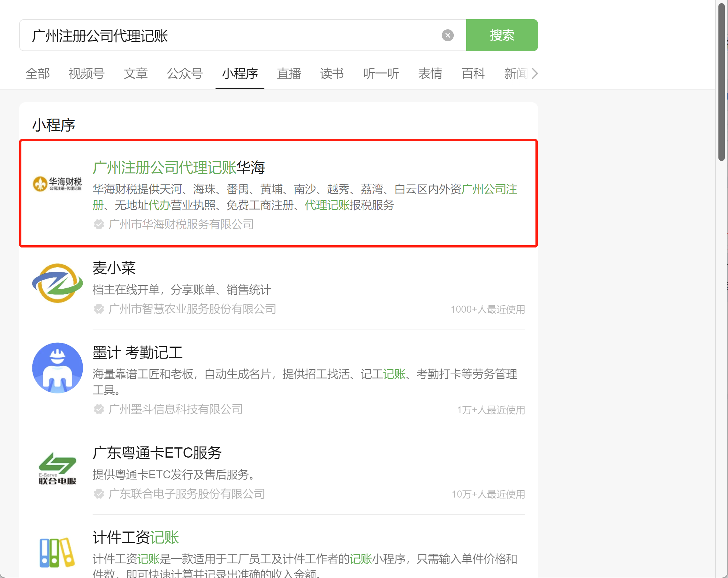The width and height of the screenshot is (728, 578).
Task: Open 广州注册公司代理记账华海 result title
Action: point(178,167)
